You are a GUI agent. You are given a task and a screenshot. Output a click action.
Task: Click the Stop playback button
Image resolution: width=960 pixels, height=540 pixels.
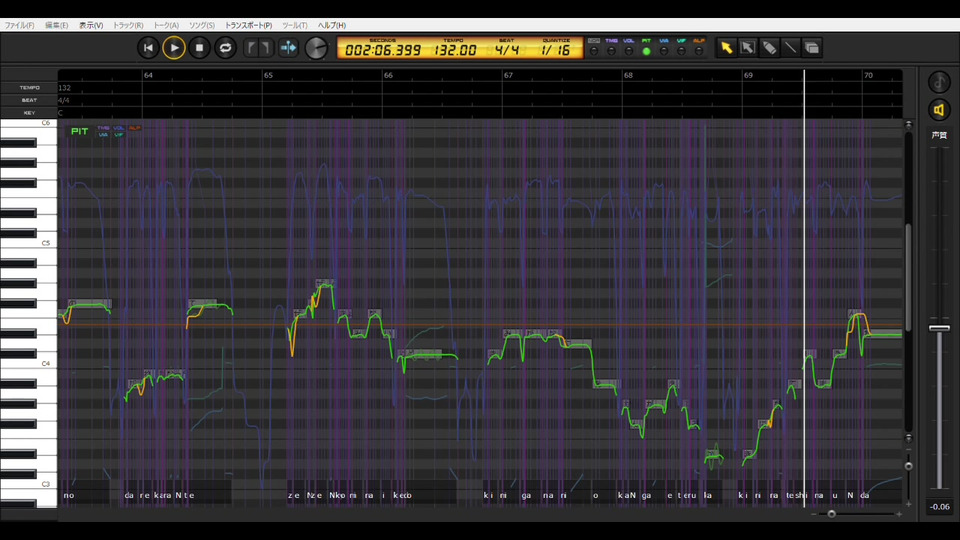point(200,47)
